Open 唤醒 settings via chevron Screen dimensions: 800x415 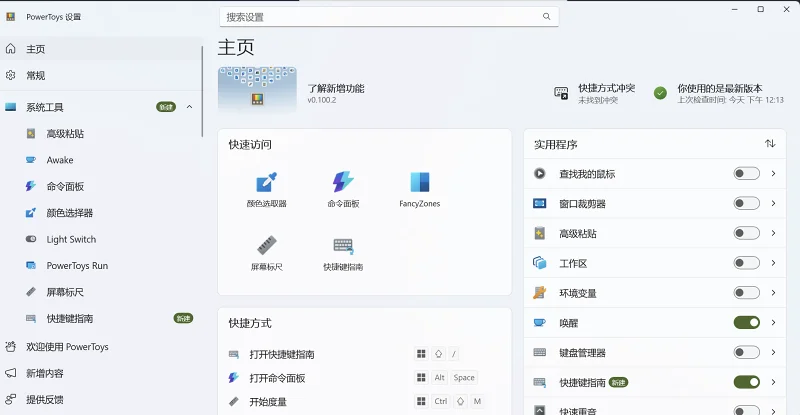[773, 323]
